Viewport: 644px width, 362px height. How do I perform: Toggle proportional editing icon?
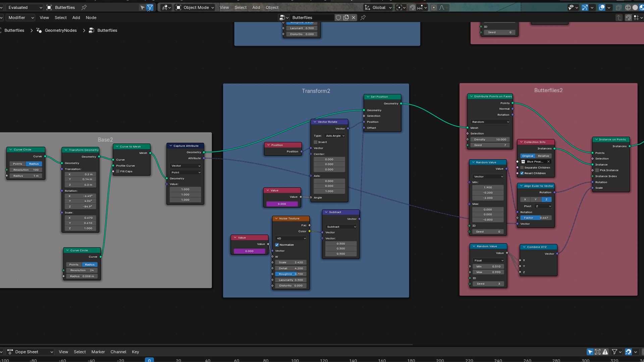pyautogui.click(x=434, y=7)
